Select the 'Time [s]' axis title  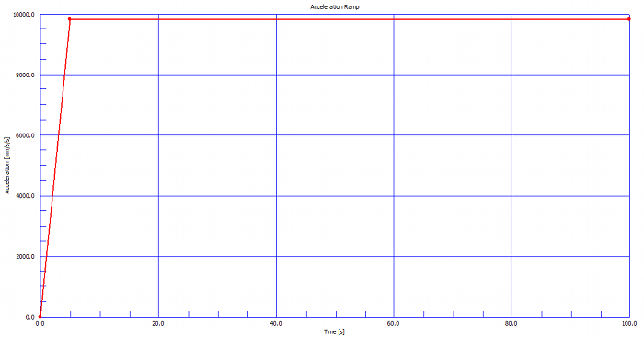334,331
